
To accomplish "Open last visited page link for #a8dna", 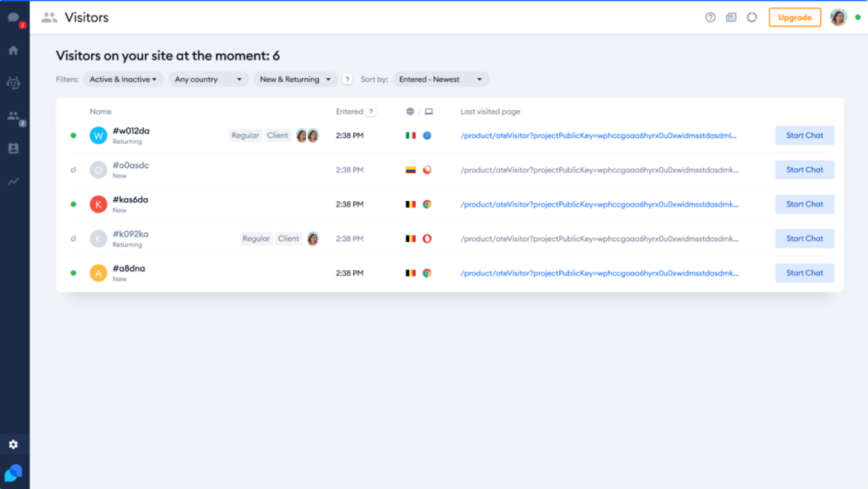I will (600, 273).
